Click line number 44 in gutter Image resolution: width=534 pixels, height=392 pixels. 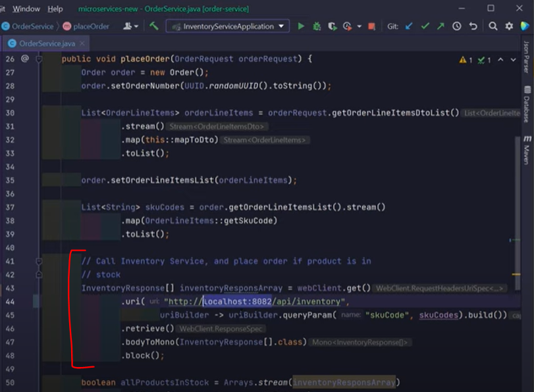pos(11,301)
